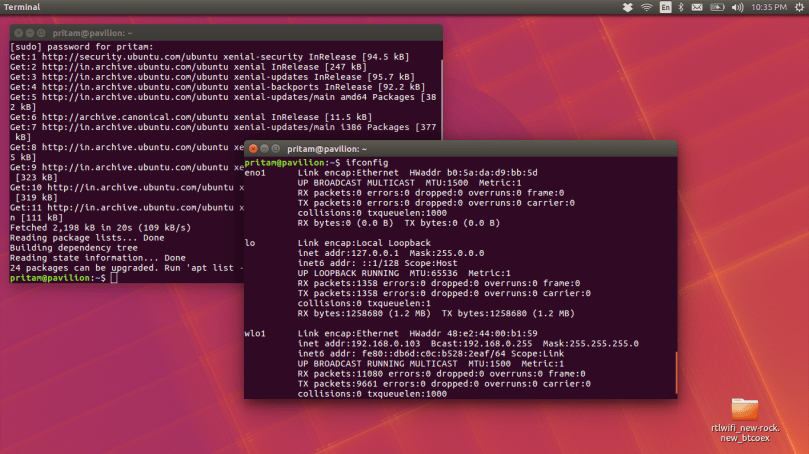Click 'RX packets:11080' line in wlo1
Viewport: 809px width, 454px height.
[441, 374]
